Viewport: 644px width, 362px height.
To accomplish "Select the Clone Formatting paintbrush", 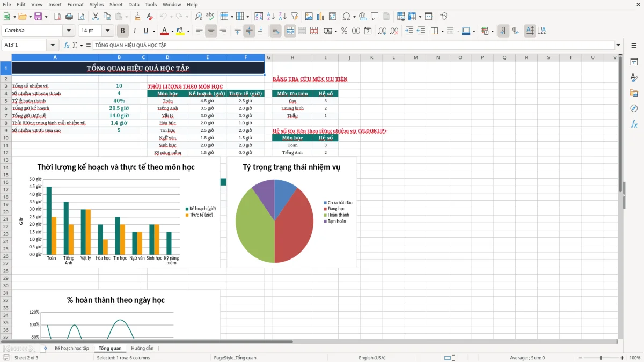I will 138,17.
